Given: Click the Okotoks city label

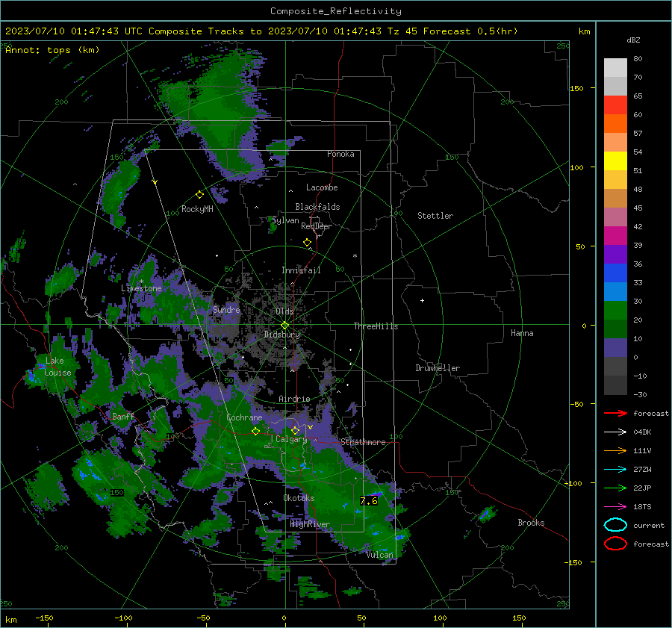Looking at the screenshot, I should (x=299, y=498).
